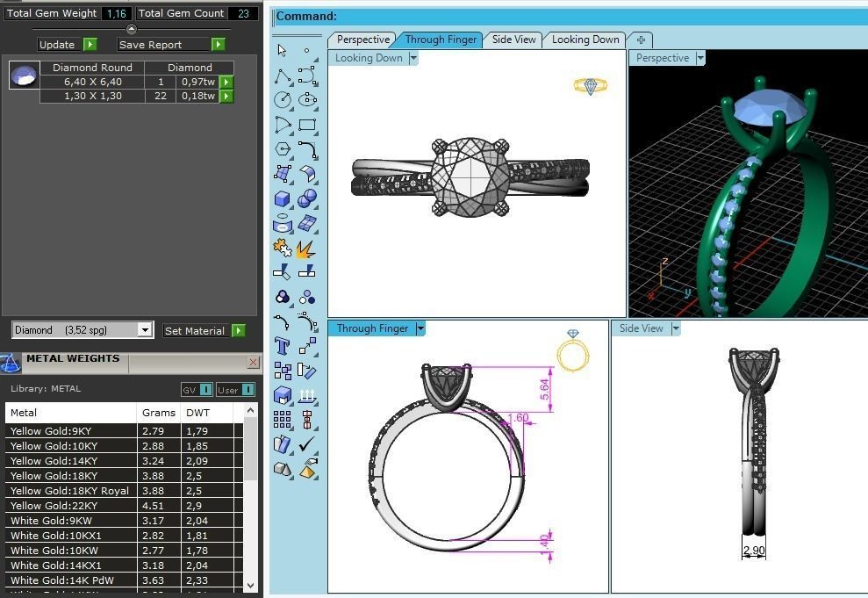
Task: Switch to the Through Finger tab
Action: (x=441, y=40)
